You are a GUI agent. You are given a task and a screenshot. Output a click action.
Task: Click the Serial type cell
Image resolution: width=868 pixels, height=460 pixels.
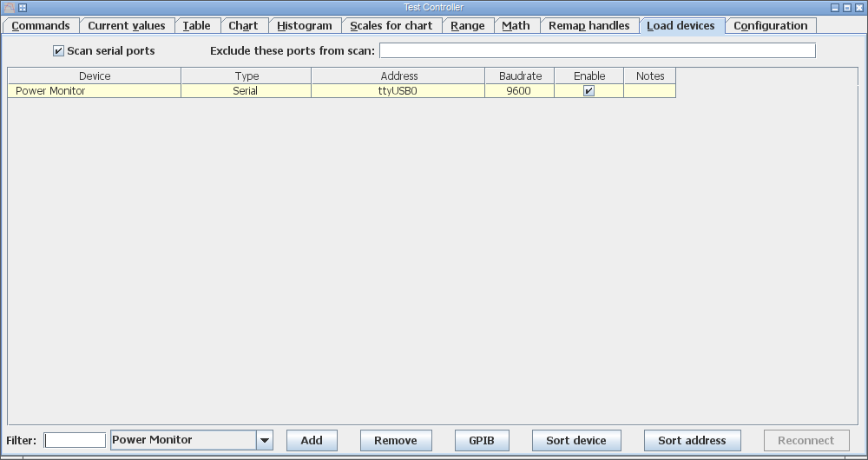coord(247,91)
